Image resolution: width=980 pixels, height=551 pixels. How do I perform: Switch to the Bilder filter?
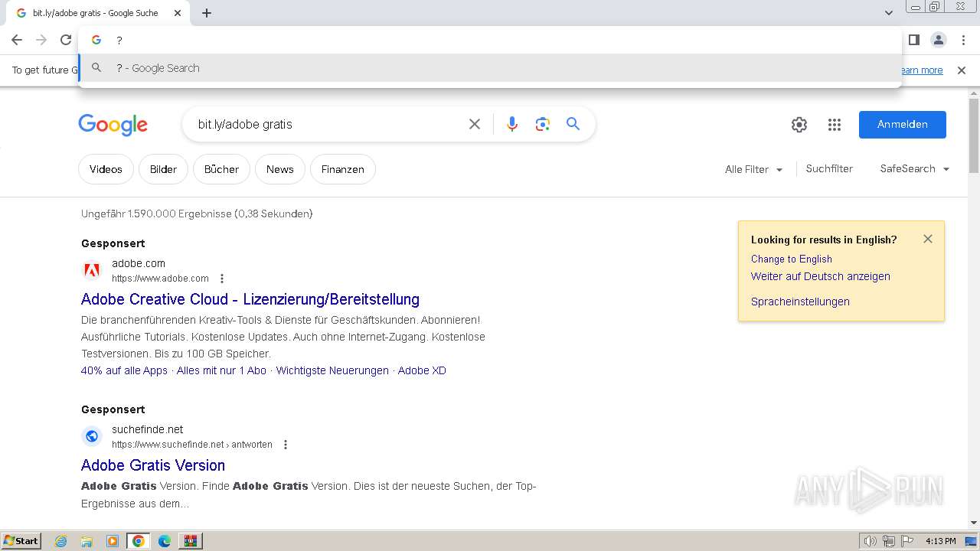[163, 169]
